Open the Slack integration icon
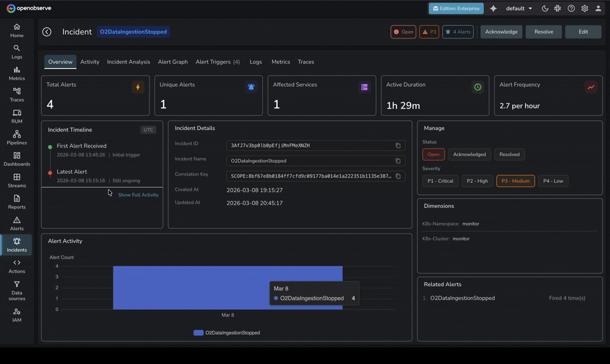 coord(558,8)
